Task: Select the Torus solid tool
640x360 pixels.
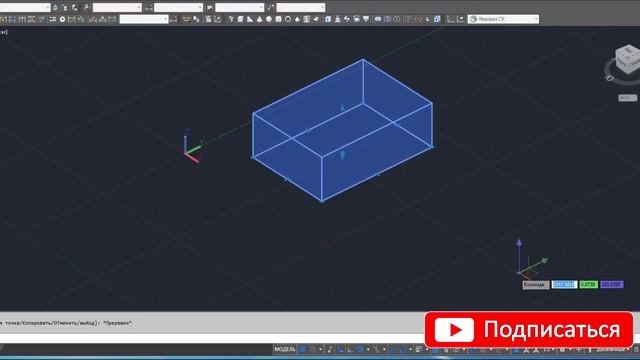Action: pyautogui.click(x=288, y=19)
